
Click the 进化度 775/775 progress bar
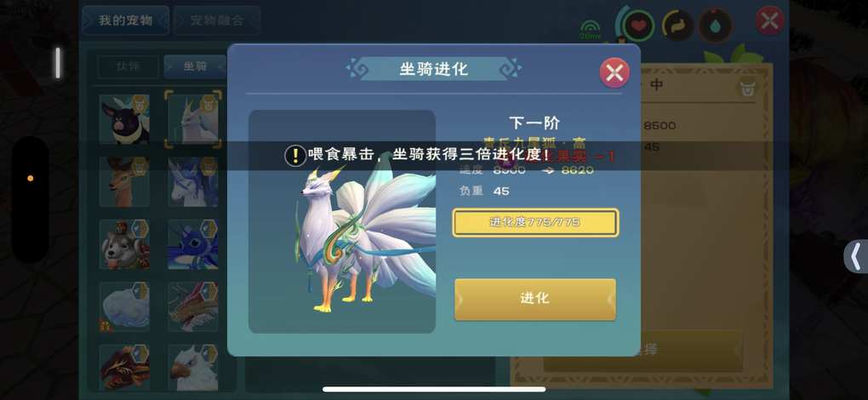point(534,222)
